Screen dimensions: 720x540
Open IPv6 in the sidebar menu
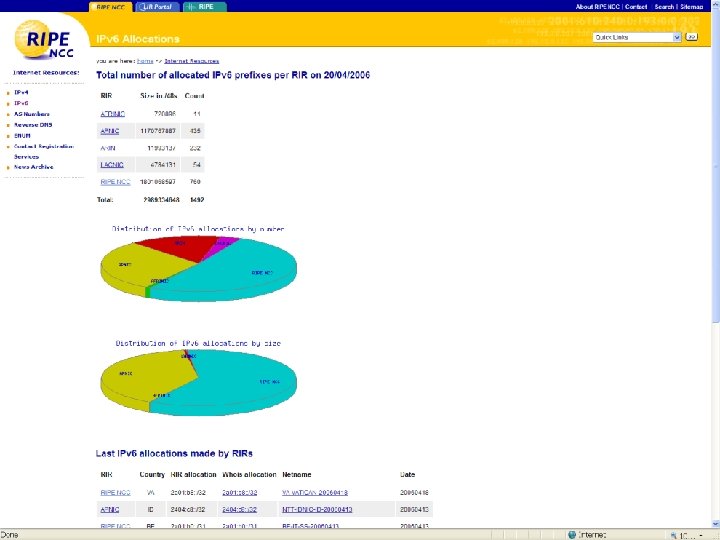pyautogui.click(x=21, y=103)
